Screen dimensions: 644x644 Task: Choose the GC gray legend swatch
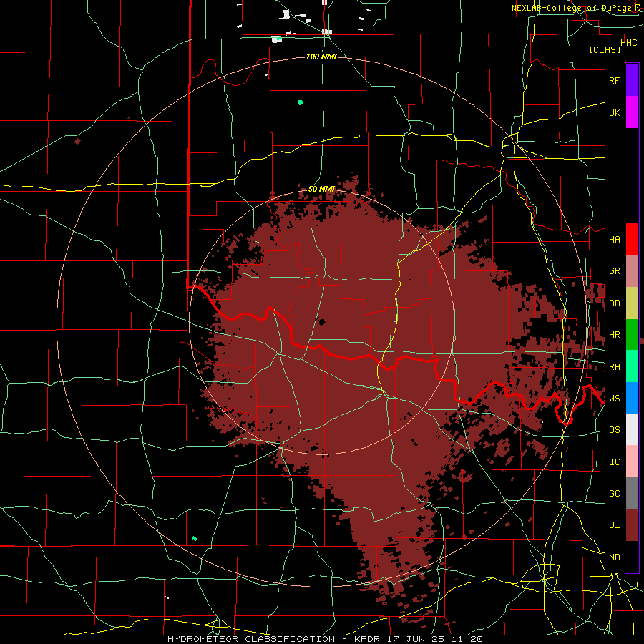(x=632, y=493)
